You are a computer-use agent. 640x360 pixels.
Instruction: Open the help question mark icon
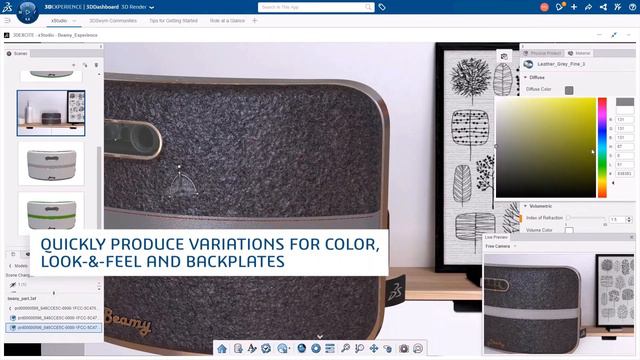click(x=632, y=7)
